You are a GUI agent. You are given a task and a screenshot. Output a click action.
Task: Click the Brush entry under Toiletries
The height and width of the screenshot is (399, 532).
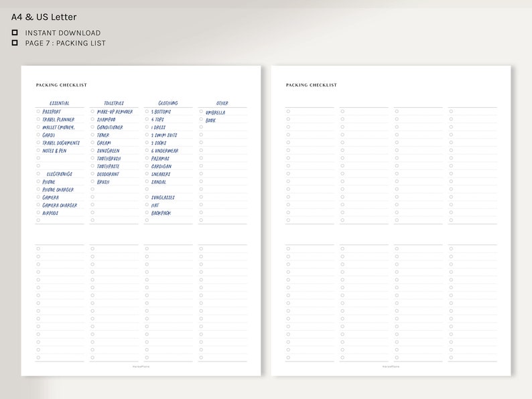click(103, 181)
